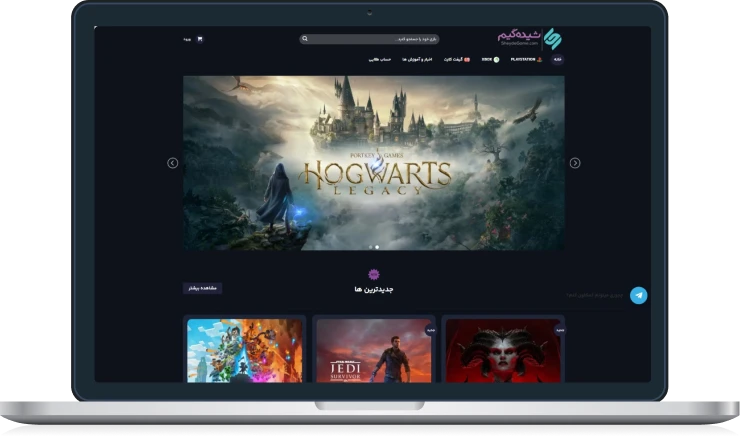Image resolution: width=741 pixels, height=437 pixels.
Task: Select the second carousel pagination dot
Action: pyautogui.click(x=377, y=246)
